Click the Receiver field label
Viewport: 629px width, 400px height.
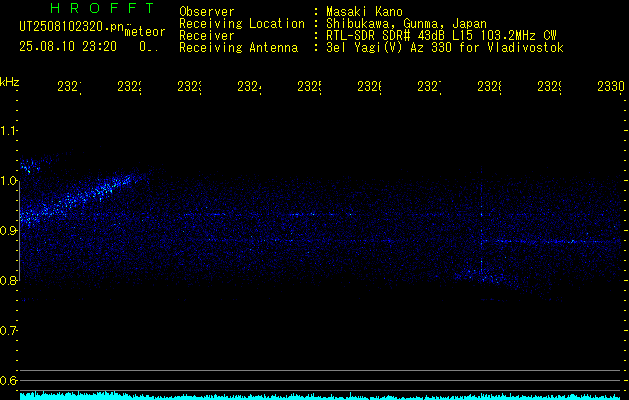tap(207, 36)
